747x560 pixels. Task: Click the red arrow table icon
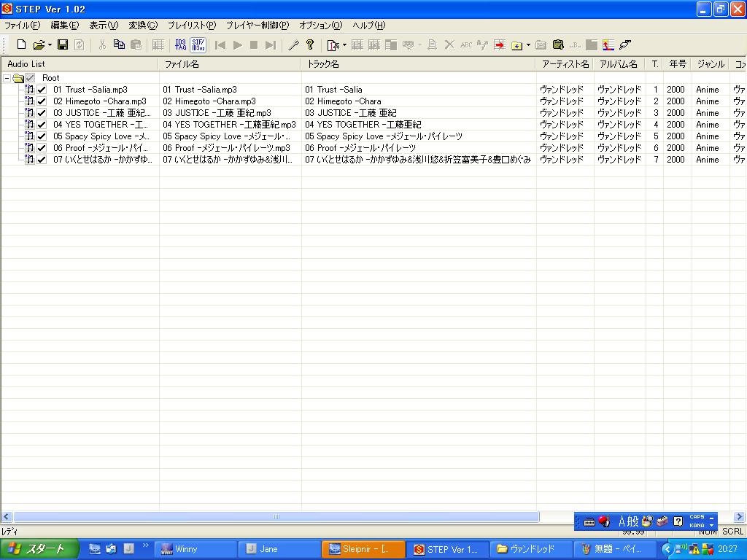[499, 44]
